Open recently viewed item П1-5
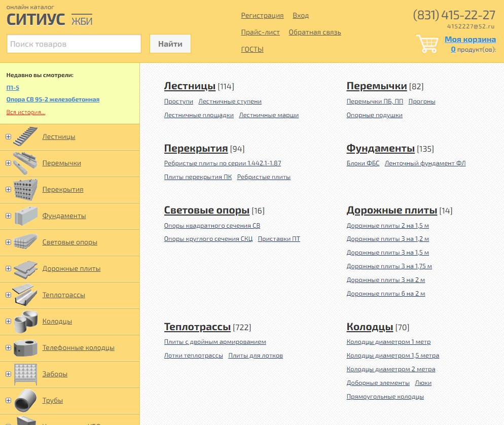Screen dimensions: 504x425 [13, 87]
